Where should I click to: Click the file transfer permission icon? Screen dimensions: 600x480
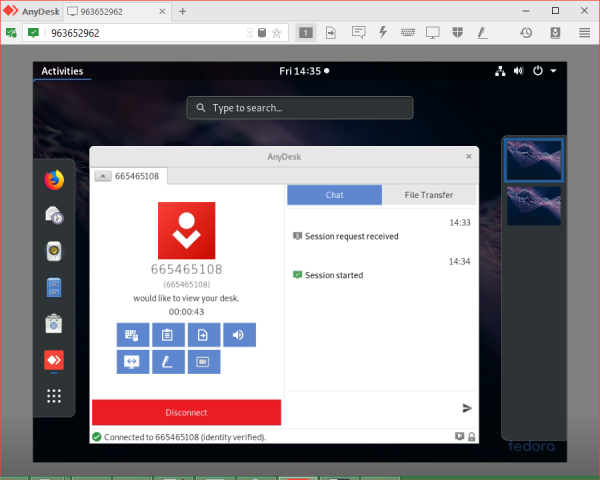click(x=203, y=335)
